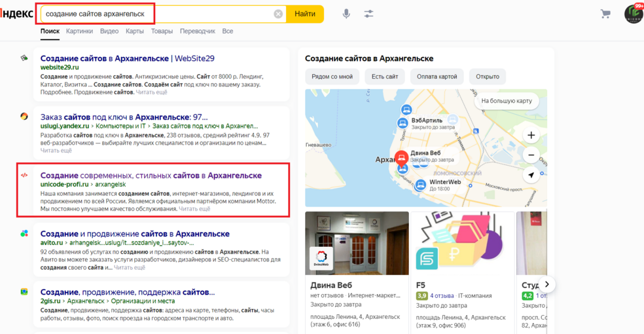Viewport: 644px width, 334px height.
Task: Go to Yandex home via logo
Action: [16, 14]
